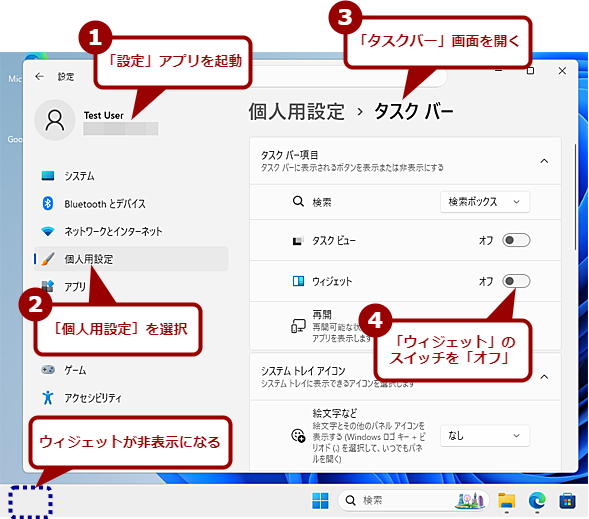Open File Explorer from taskbar

[507, 501]
